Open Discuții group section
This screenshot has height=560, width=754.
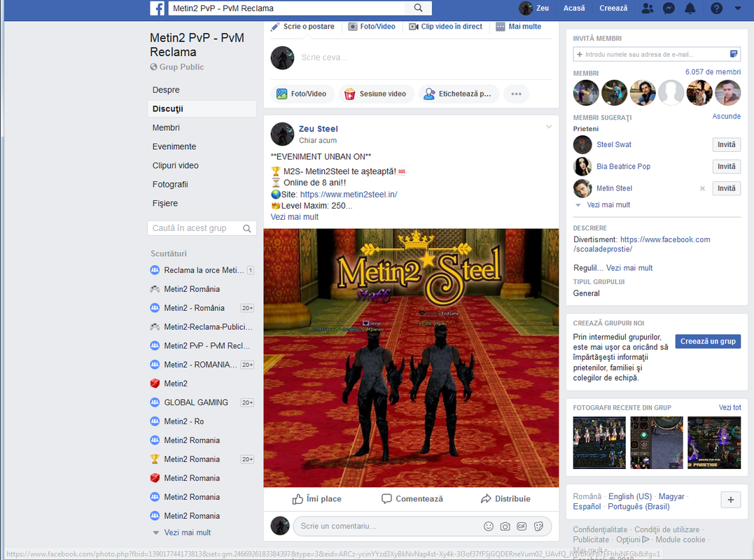click(168, 108)
